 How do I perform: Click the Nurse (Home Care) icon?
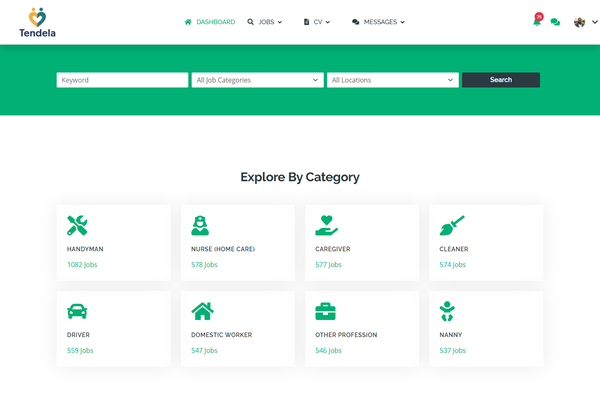[201, 225]
